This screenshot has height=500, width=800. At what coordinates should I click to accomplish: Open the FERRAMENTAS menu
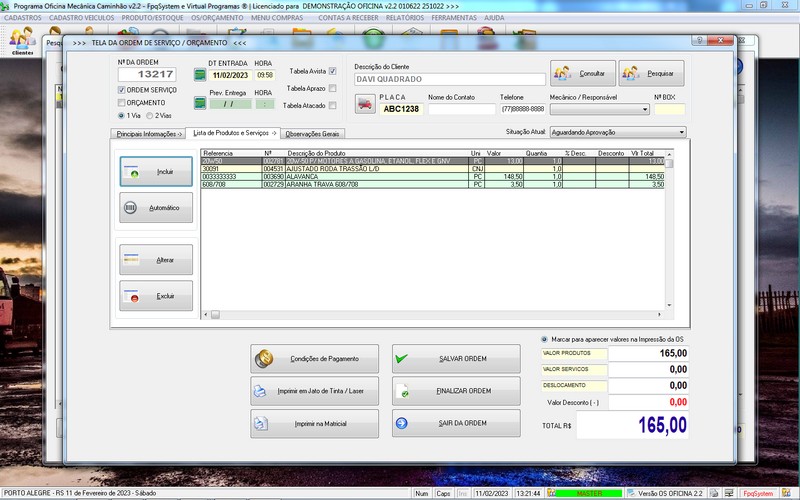pyautogui.click(x=454, y=18)
